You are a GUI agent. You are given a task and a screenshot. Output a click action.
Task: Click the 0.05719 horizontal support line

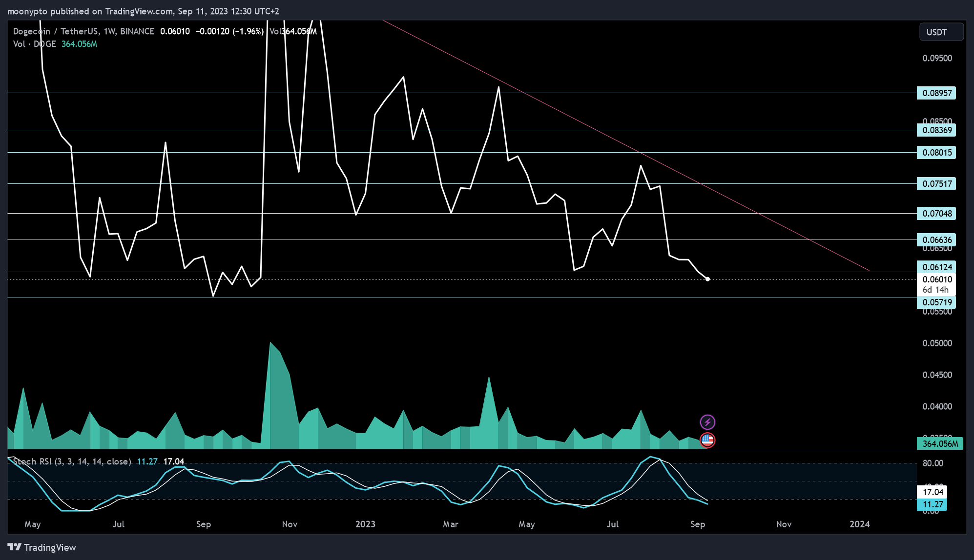pyautogui.click(x=462, y=298)
